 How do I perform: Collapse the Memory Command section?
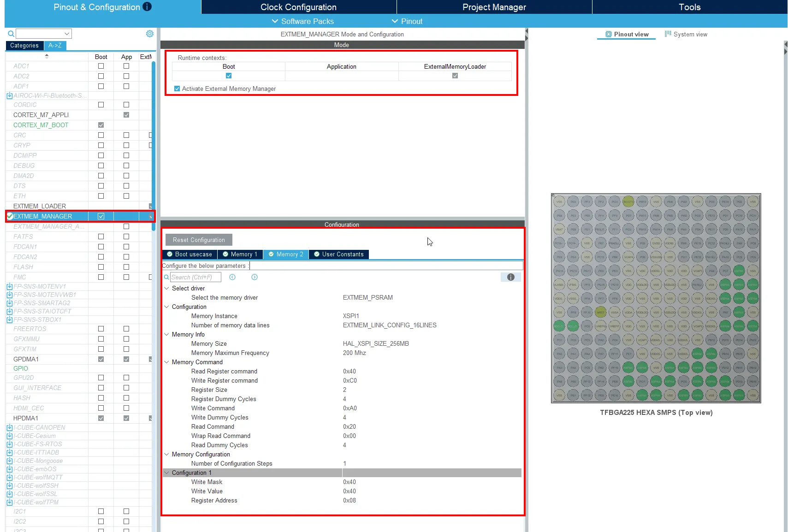point(166,362)
